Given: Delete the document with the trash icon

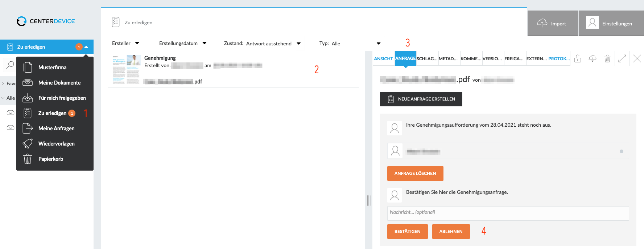Looking at the screenshot, I should [x=607, y=58].
